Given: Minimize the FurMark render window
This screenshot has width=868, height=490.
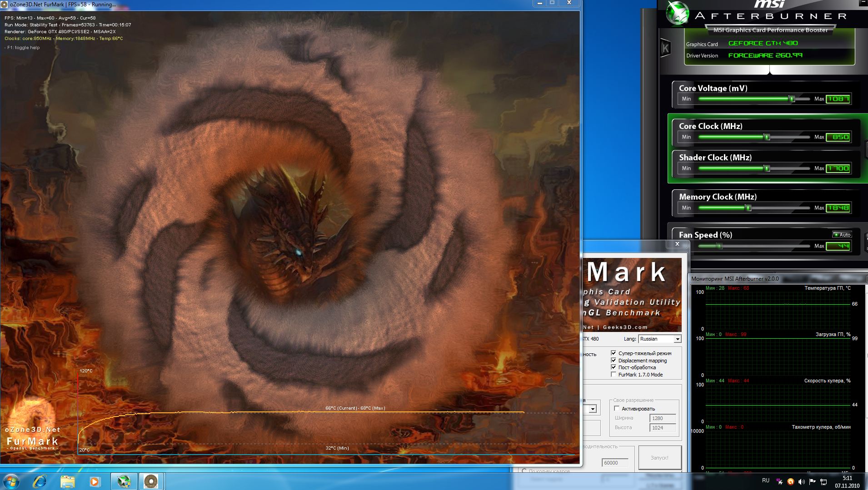Looking at the screenshot, I should point(539,3).
